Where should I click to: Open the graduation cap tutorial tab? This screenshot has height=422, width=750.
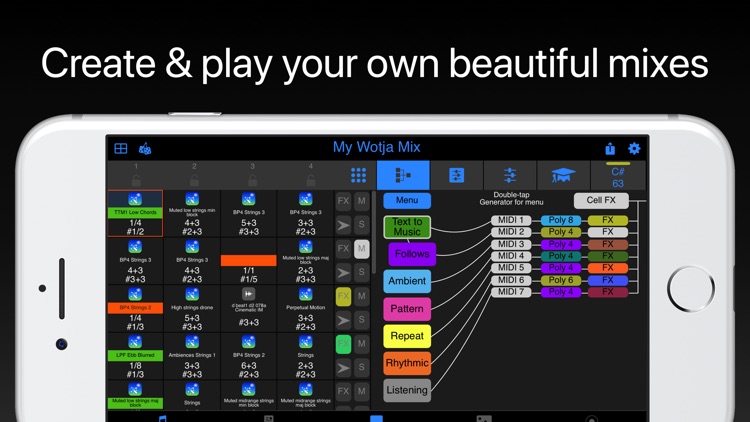[563, 175]
